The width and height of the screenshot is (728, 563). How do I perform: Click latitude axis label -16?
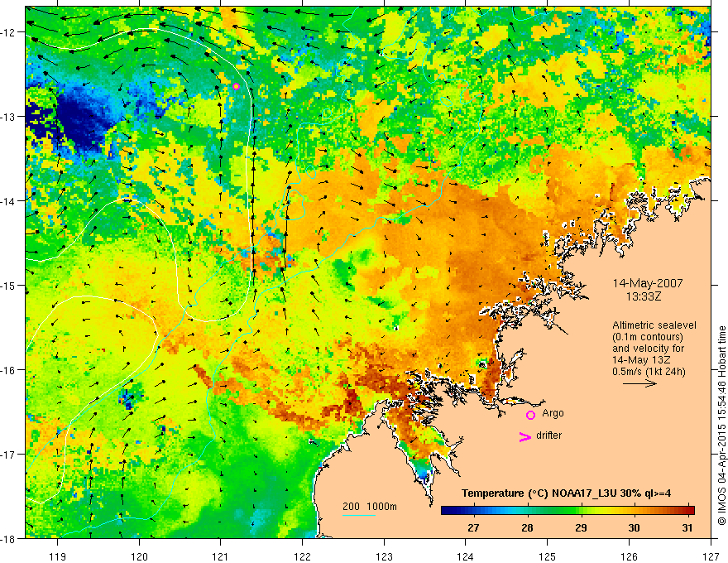click(8, 370)
